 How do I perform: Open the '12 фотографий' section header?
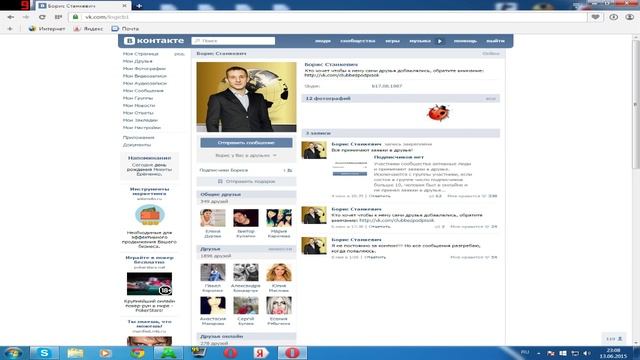click(x=400, y=98)
